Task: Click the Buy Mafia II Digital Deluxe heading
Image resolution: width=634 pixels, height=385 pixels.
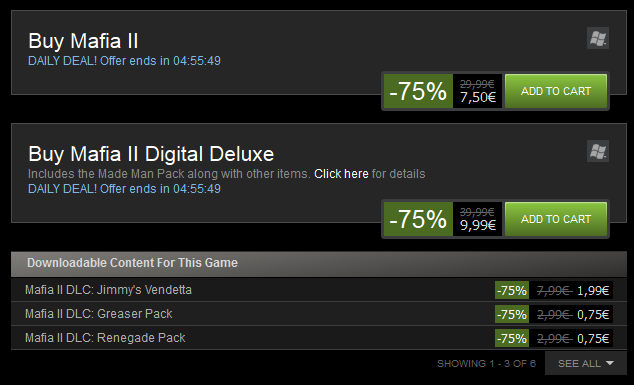Action: [151, 154]
